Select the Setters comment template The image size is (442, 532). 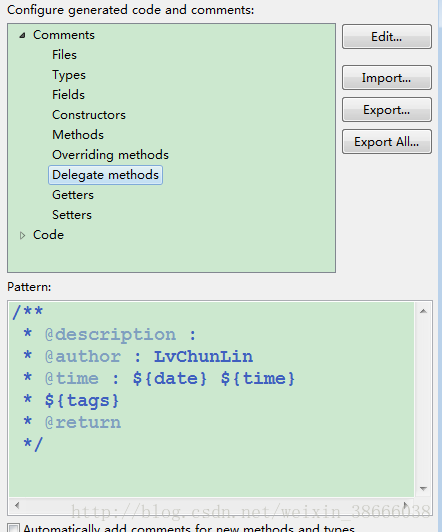pyautogui.click(x=72, y=215)
